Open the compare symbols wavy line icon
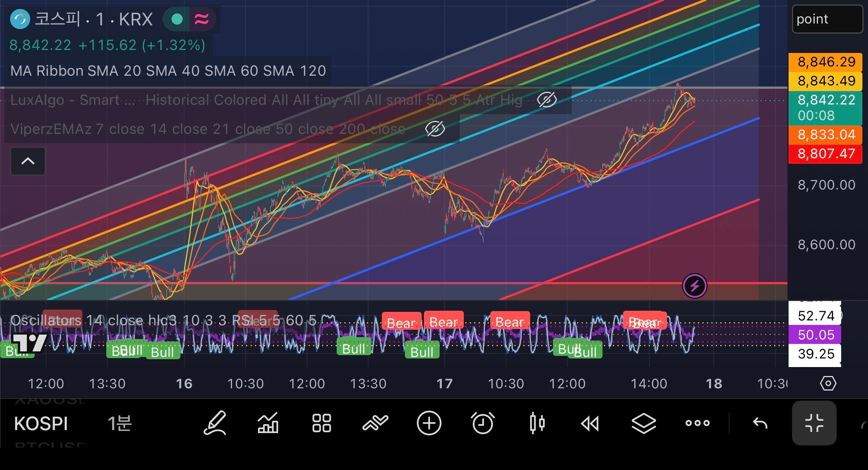The width and height of the screenshot is (868, 470). point(375,423)
